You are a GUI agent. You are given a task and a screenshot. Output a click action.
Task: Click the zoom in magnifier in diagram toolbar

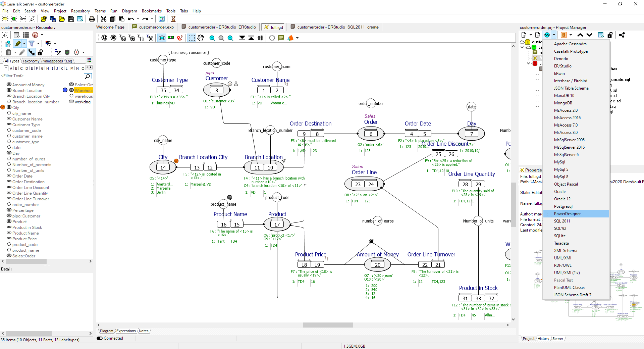pos(212,38)
